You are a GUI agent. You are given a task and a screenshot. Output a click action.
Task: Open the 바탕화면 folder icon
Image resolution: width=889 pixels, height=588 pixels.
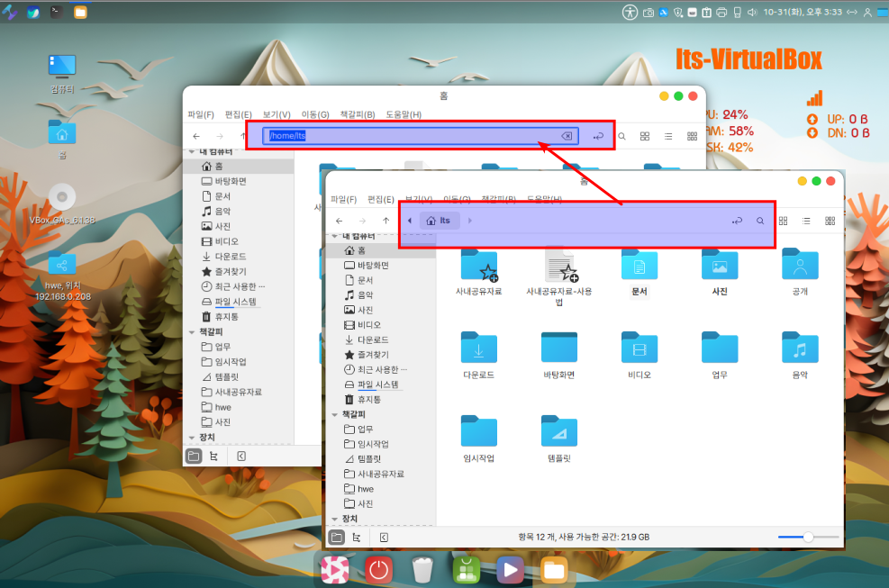(559, 348)
